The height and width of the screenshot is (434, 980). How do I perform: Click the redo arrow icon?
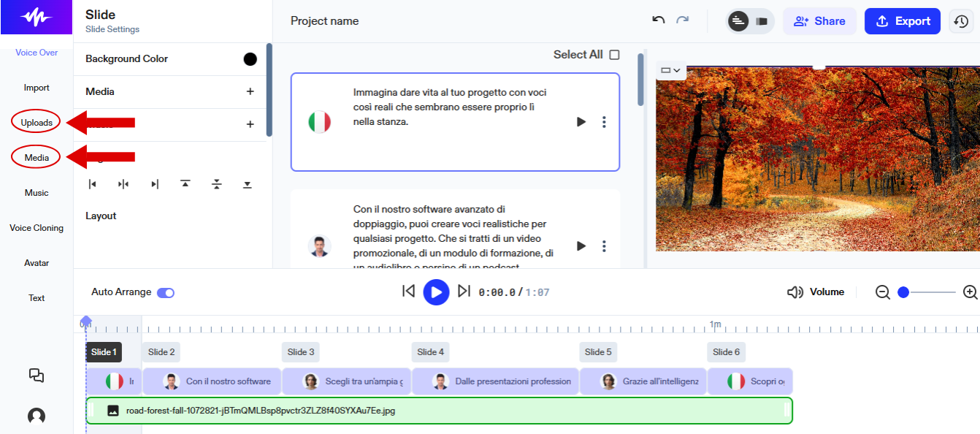coord(682,20)
